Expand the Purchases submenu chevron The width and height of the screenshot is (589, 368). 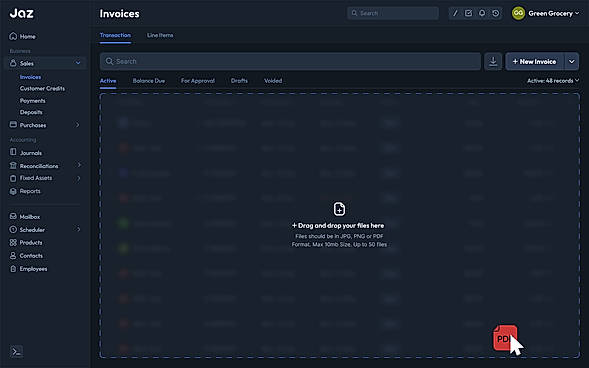coord(78,125)
